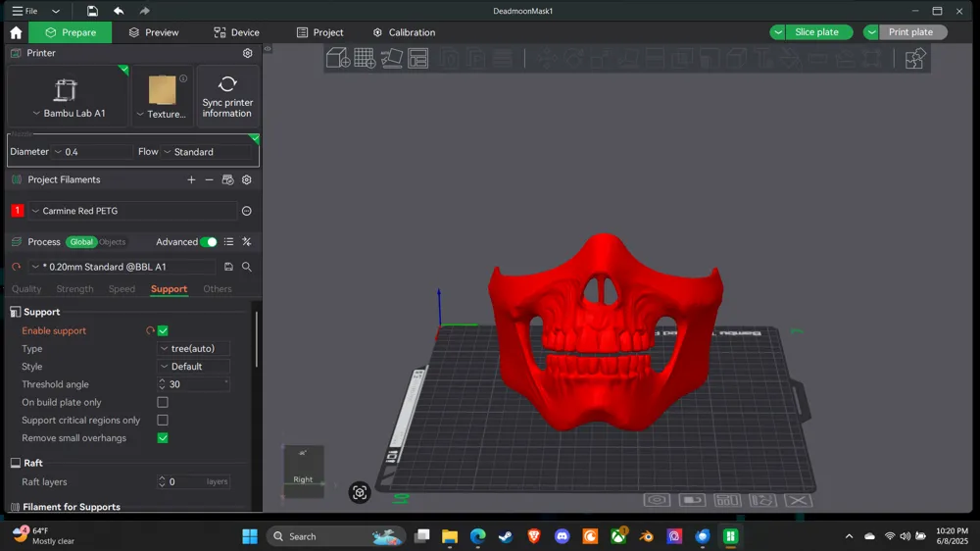980x551 pixels.
Task: Check On build plate only option
Action: point(163,402)
